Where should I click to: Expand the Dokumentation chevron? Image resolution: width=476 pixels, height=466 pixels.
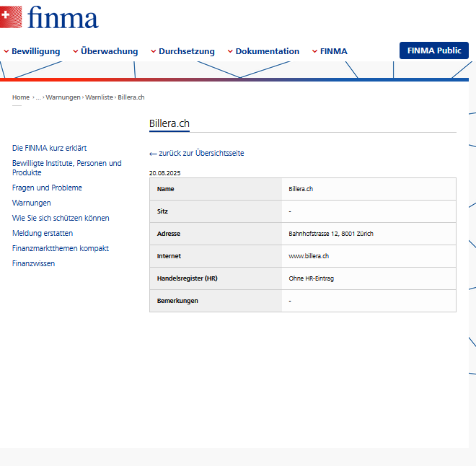click(230, 51)
